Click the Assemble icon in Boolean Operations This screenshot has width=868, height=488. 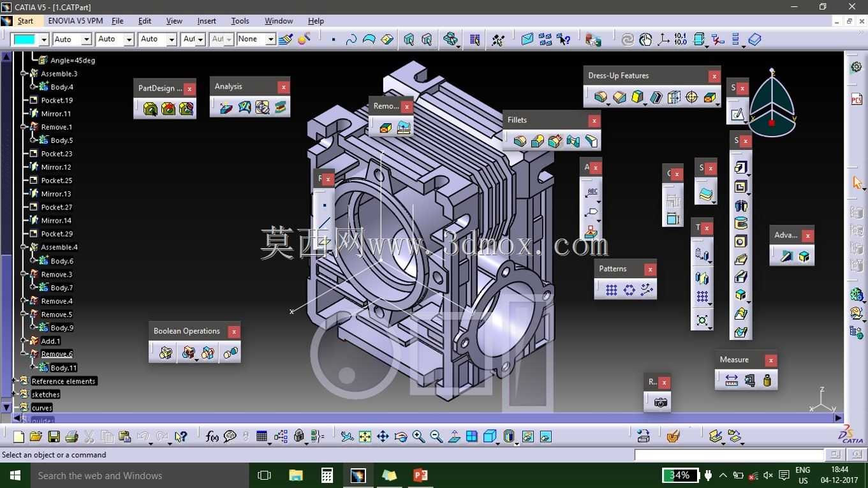(x=166, y=353)
